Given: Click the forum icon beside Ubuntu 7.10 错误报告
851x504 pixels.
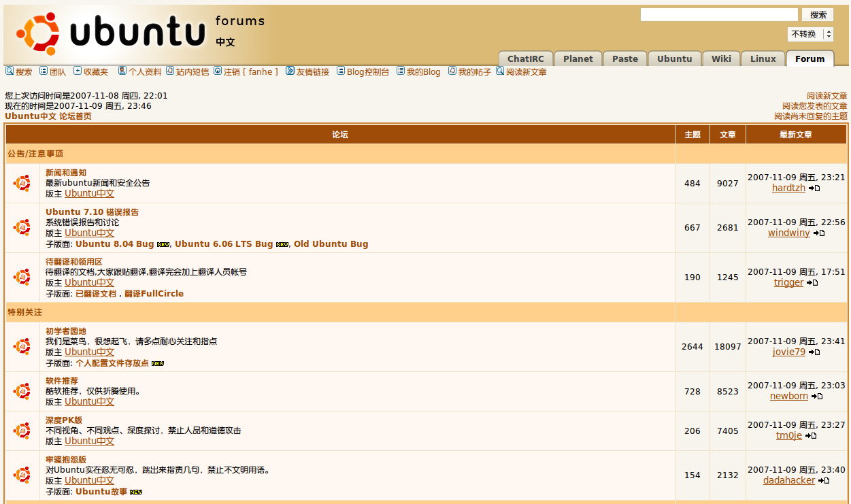Looking at the screenshot, I should pos(22,228).
